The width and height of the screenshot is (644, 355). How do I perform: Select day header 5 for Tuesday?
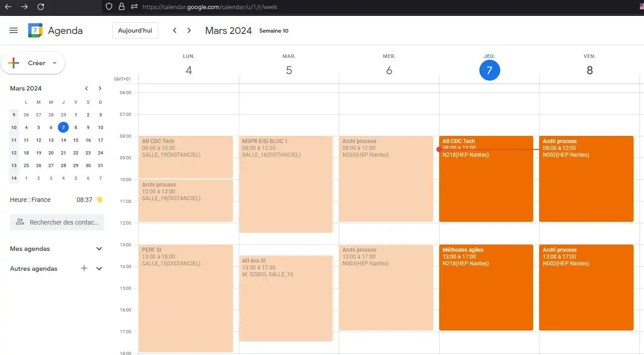tap(289, 70)
